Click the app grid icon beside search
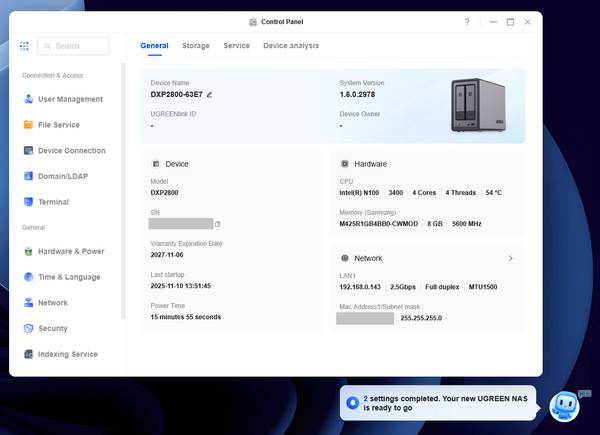This screenshot has height=435, width=600. click(x=24, y=46)
